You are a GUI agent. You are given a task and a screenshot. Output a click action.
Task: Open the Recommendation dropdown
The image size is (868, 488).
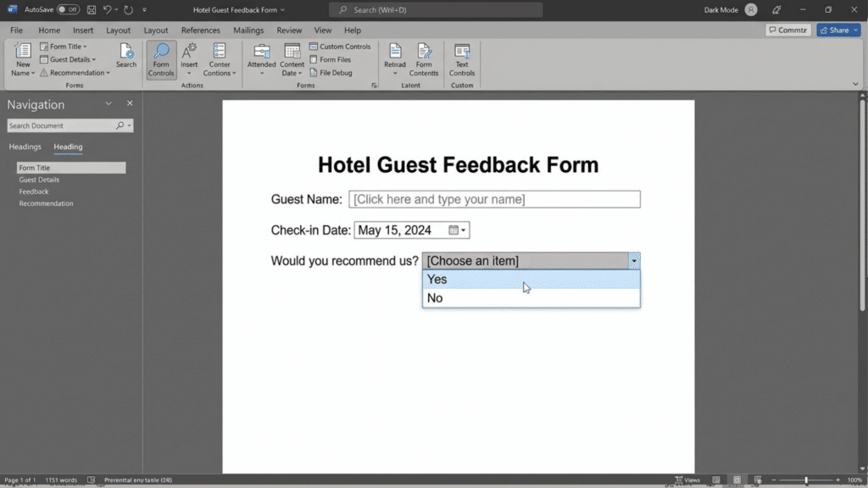pos(76,73)
